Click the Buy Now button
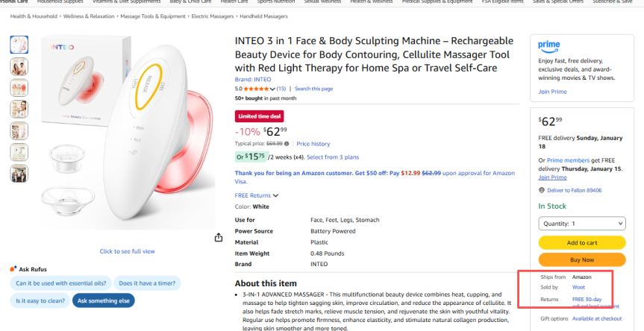Viewport: 644px width, 331px height. click(x=581, y=260)
